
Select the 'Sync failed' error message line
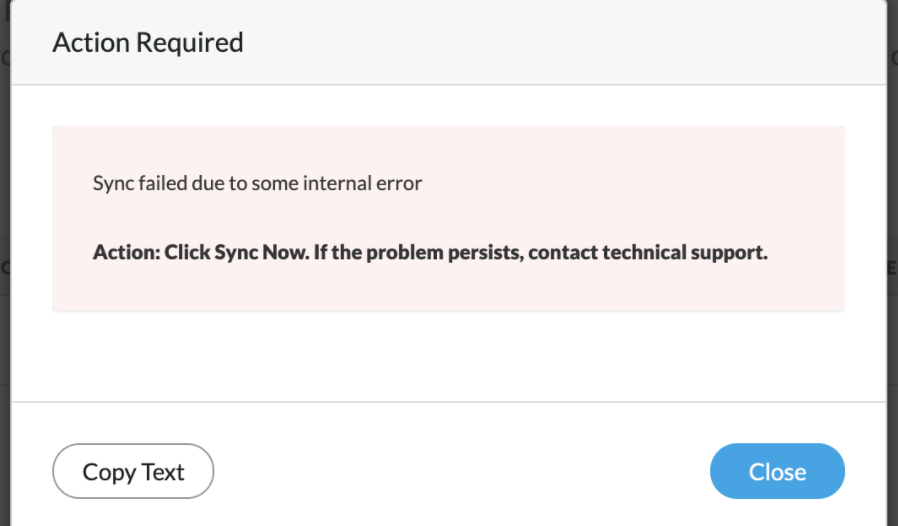click(257, 184)
